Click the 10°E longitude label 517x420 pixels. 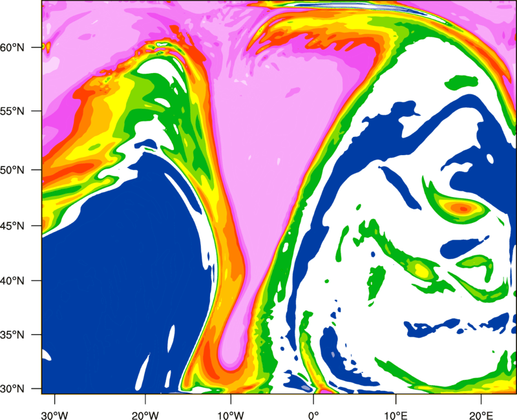(396, 415)
